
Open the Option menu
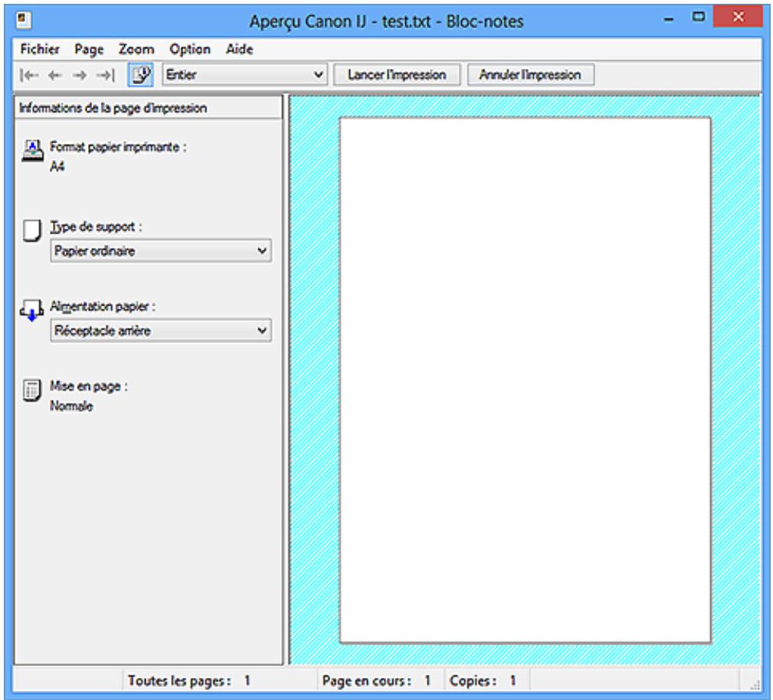pos(190,49)
